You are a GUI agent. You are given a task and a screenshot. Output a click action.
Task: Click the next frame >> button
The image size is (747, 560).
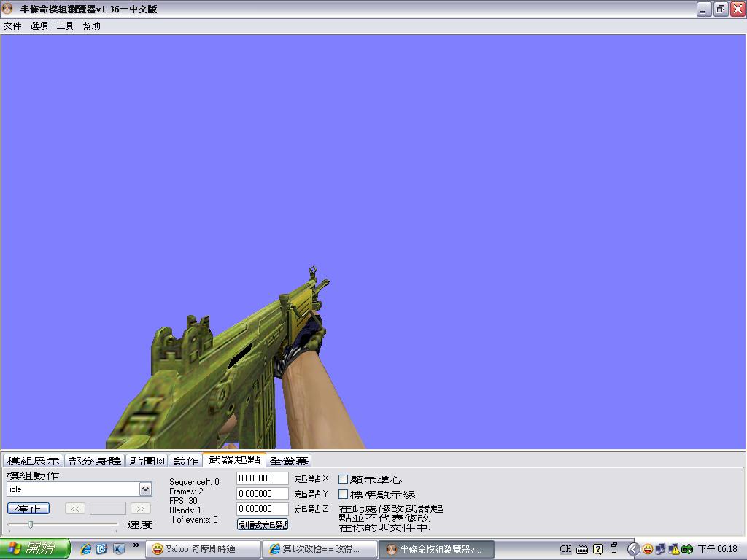[x=141, y=508]
